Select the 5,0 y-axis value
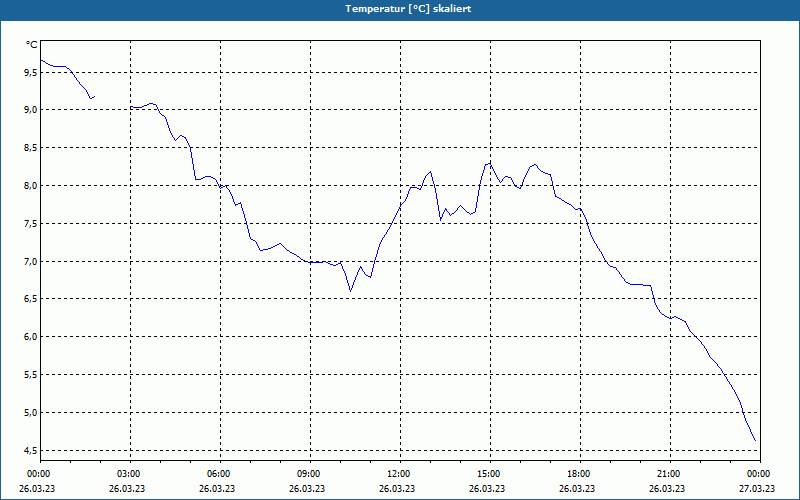Image resolution: width=800 pixels, height=500 pixels. [x=31, y=412]
